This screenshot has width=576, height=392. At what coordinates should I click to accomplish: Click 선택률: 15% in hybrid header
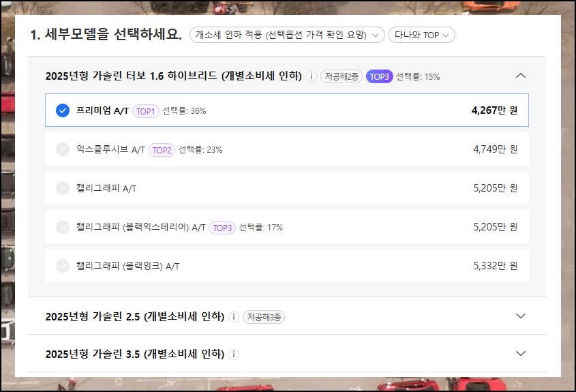tap(418, 77)
